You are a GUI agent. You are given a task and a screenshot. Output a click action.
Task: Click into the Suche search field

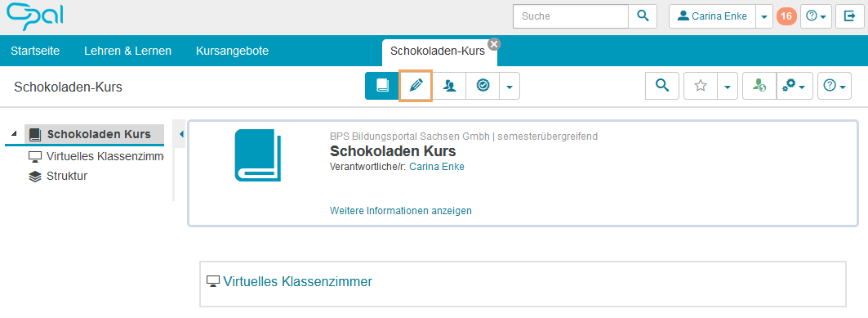tap(571, 16)
